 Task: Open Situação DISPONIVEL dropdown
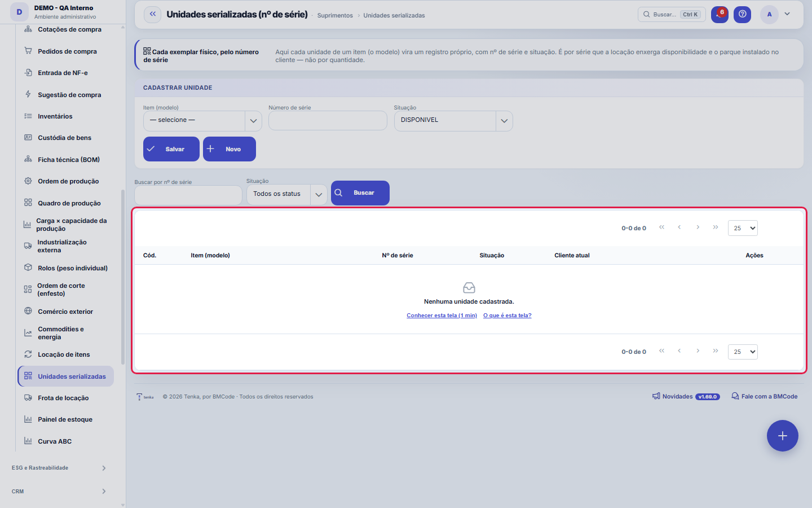(453, 121)
